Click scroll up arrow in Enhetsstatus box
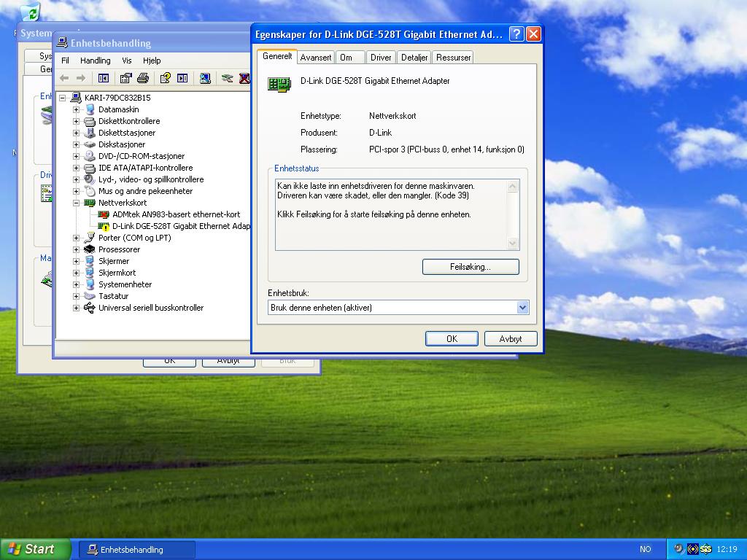The image size is (747, 560). (x=513, y=186)
